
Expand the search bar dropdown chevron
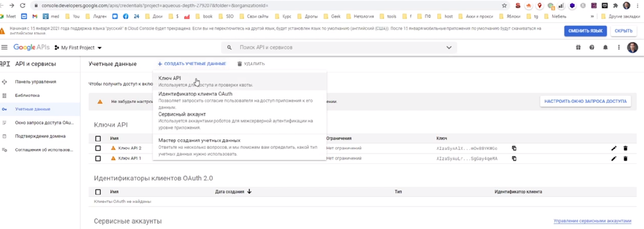click(x=449, y=47)
